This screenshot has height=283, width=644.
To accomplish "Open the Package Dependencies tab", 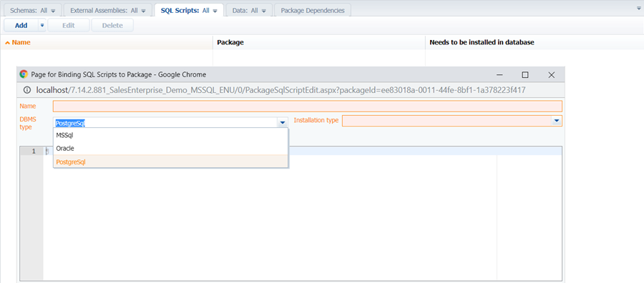I will pyautogui.click(x=313, y=11).
